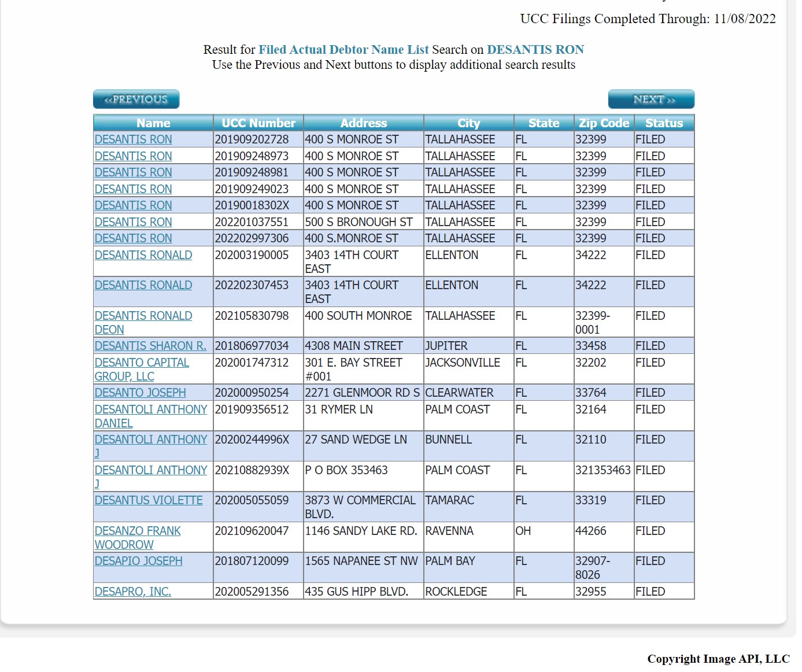
Task: Select zip code 32907-8026 cell
Action: (x=604, y=567)
